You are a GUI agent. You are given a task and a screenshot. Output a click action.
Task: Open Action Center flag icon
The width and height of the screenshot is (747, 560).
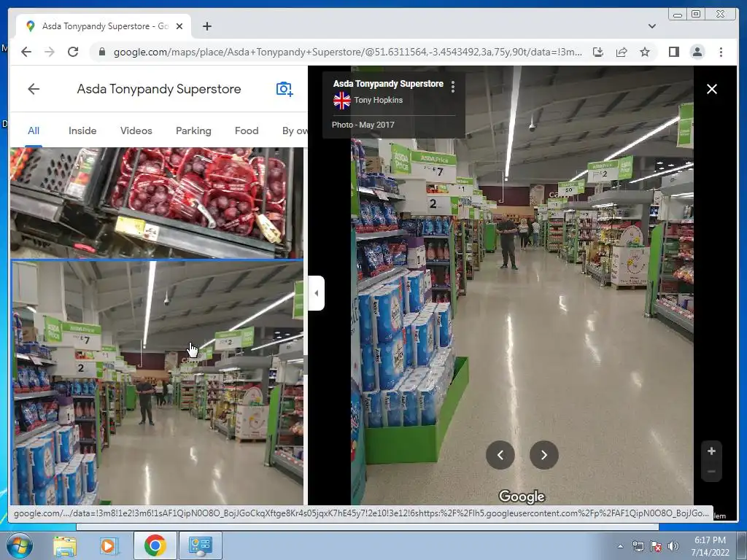tap(656, 546)
